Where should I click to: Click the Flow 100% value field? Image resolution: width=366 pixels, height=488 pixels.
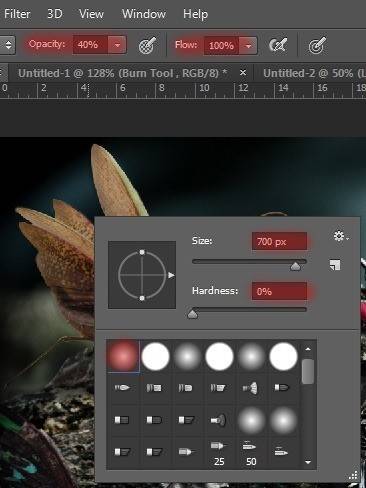(x=221, y=46)
